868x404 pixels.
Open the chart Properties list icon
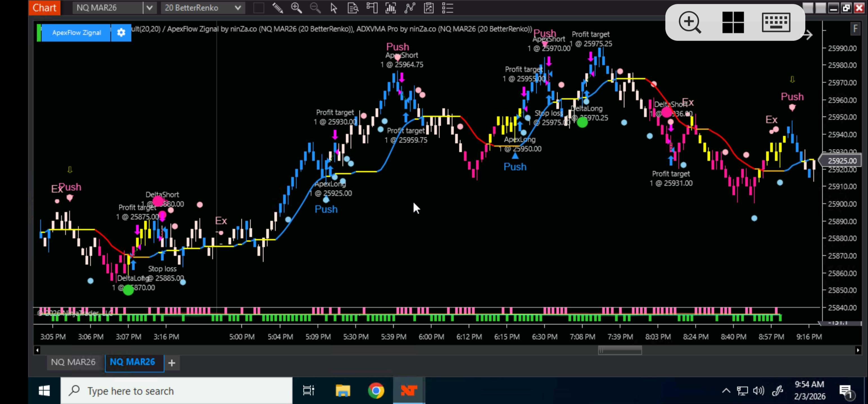click(447, 8)
